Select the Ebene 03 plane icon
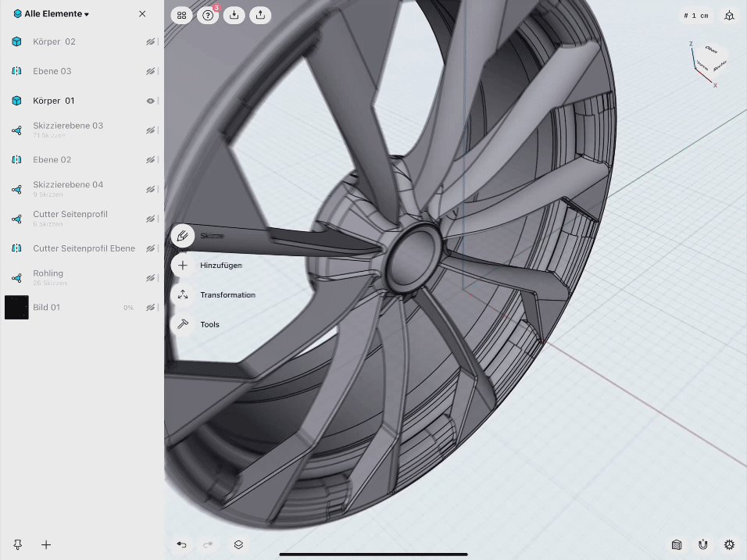 point(16,71)
